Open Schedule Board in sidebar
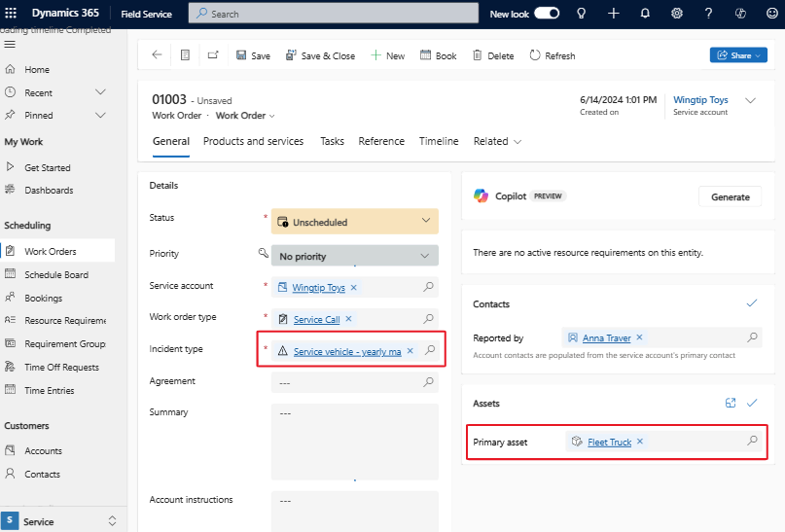 coord(57,275)
